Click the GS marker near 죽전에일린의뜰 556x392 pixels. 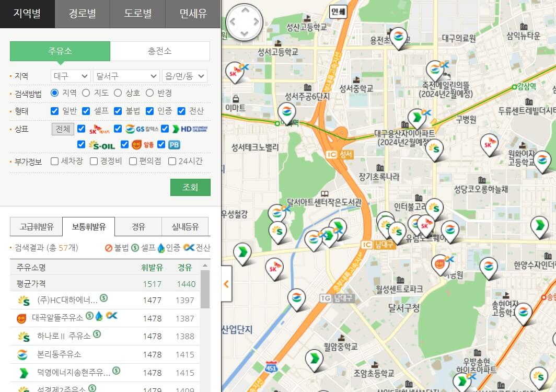click(435, 70)
